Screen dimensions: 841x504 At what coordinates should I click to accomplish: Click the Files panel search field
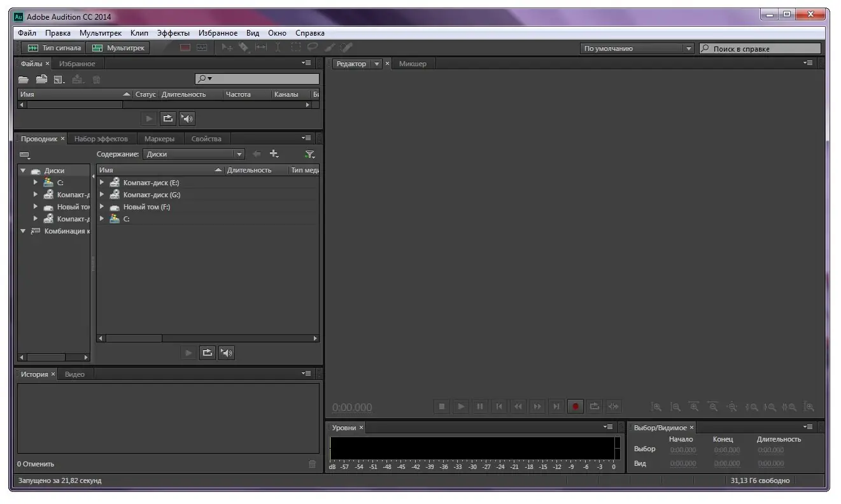tap(257, 79)
